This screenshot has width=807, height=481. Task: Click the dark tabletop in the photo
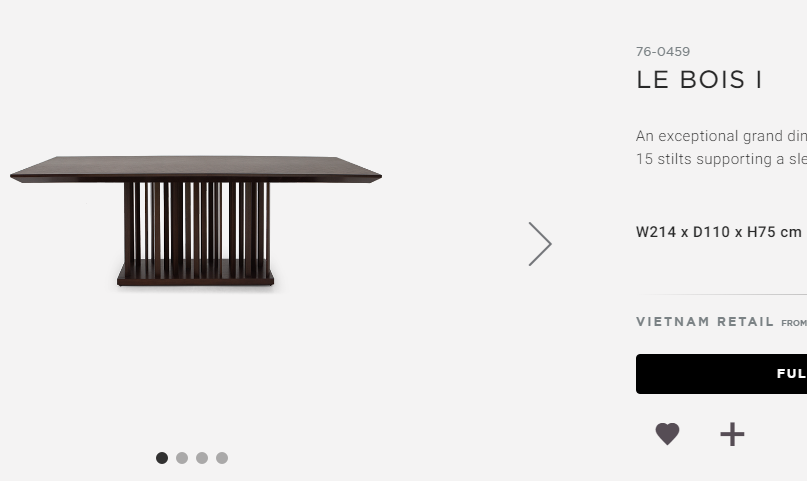pyautogui.click(x=196, y=167)
